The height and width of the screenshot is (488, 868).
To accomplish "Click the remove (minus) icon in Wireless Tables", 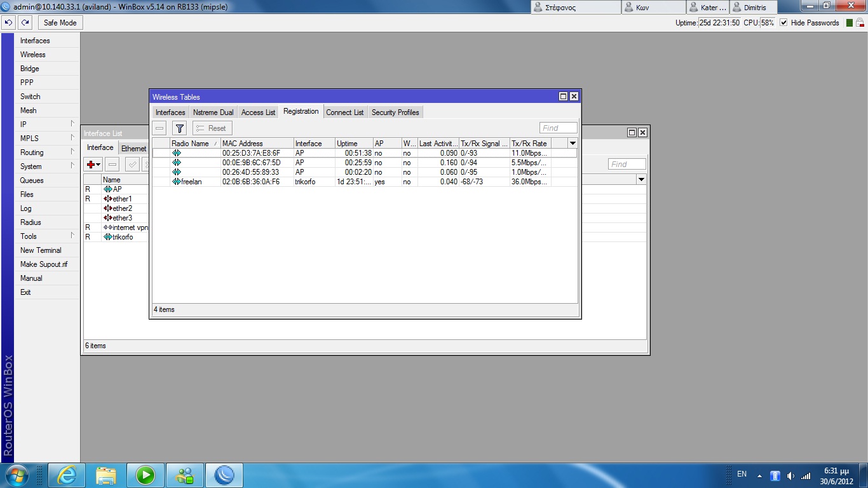I will [x=159, y=128].
